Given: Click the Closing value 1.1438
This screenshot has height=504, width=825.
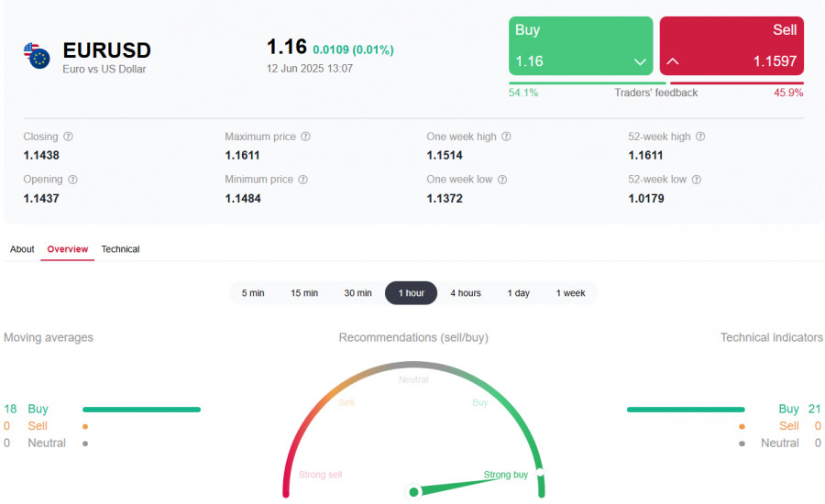Looking at the screenshot, I should [41, 155].
